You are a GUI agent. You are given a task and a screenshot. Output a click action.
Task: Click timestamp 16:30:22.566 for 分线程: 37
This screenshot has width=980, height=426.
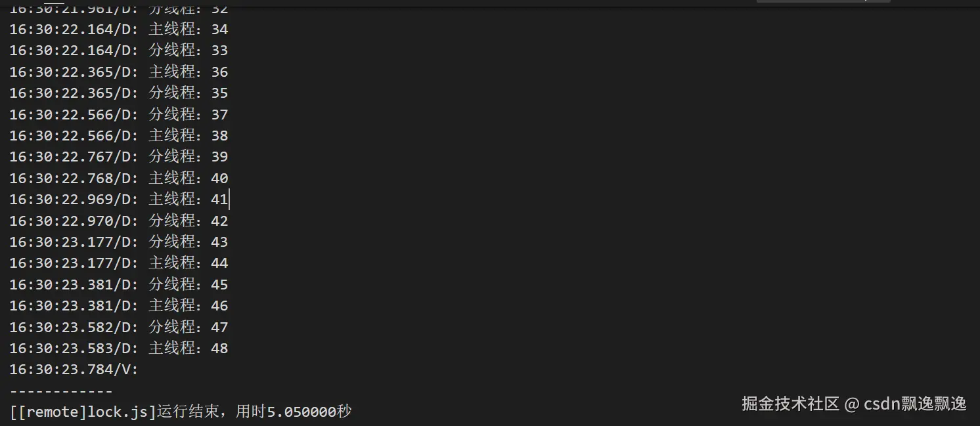click(x=61, y=115)
